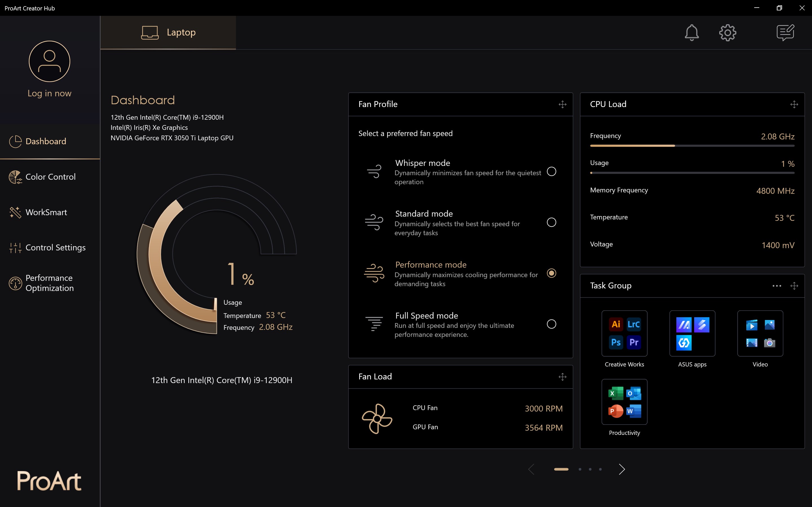Image resolution: width=812 pixels, height=507 pixels.
Task: Go to the next dashboard page arrow
Action: 621,469
